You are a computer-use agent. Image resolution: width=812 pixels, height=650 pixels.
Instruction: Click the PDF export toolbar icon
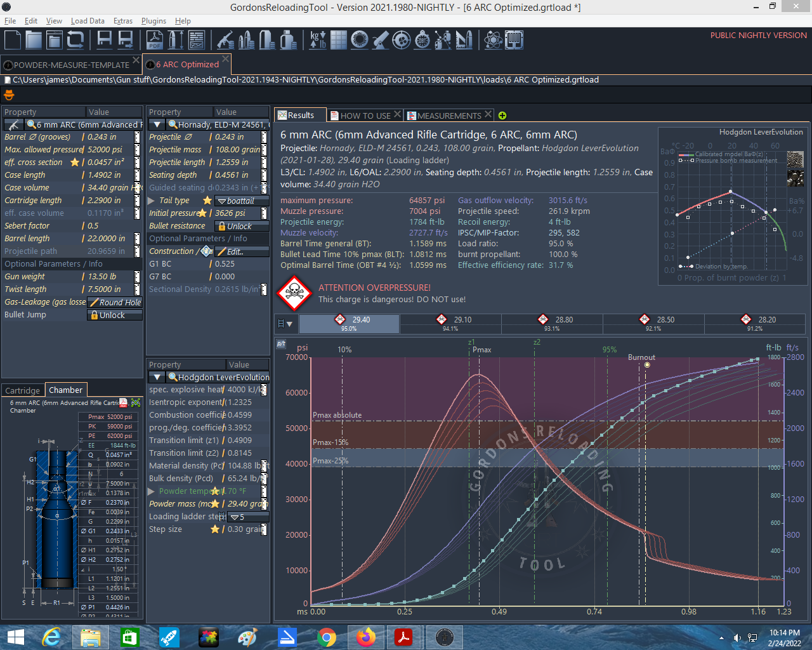coord(155,40)
